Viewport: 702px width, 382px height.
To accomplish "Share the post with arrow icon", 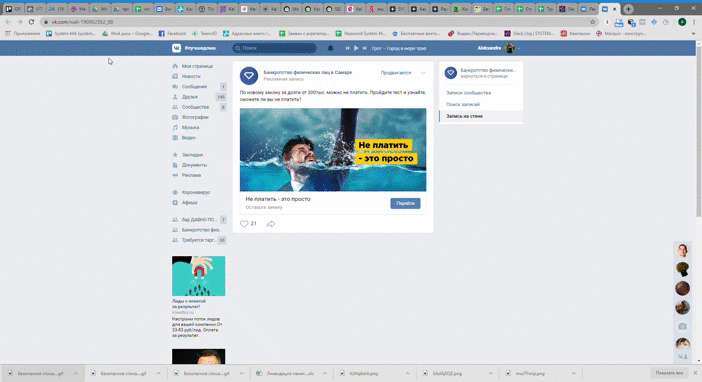I will point(271,223).
